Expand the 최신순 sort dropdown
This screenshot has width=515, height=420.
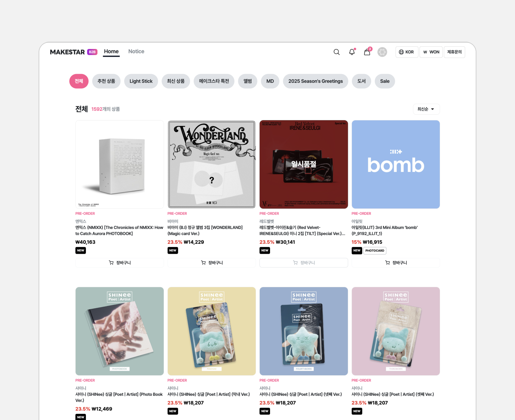coord(426,109)
